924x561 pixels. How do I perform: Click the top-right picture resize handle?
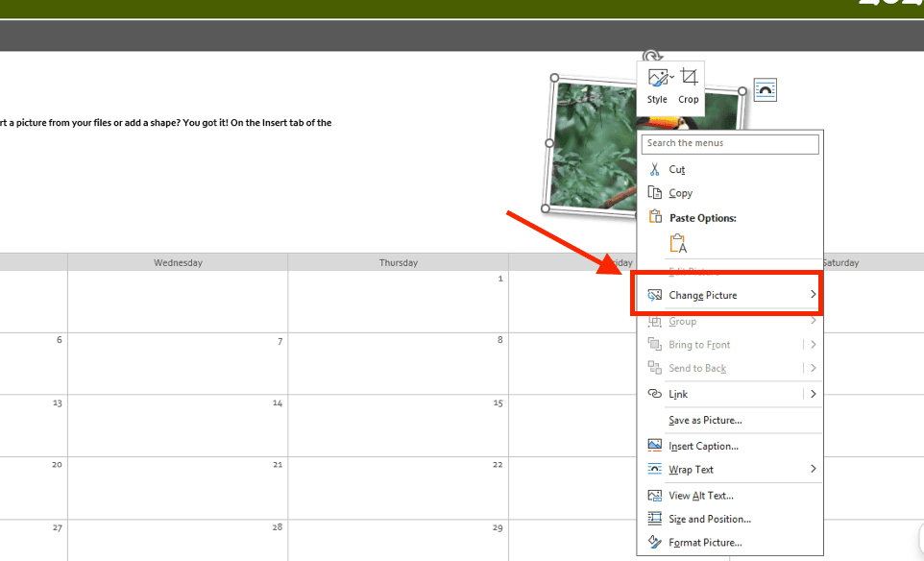pyautogui.click(x=742, y=90)
